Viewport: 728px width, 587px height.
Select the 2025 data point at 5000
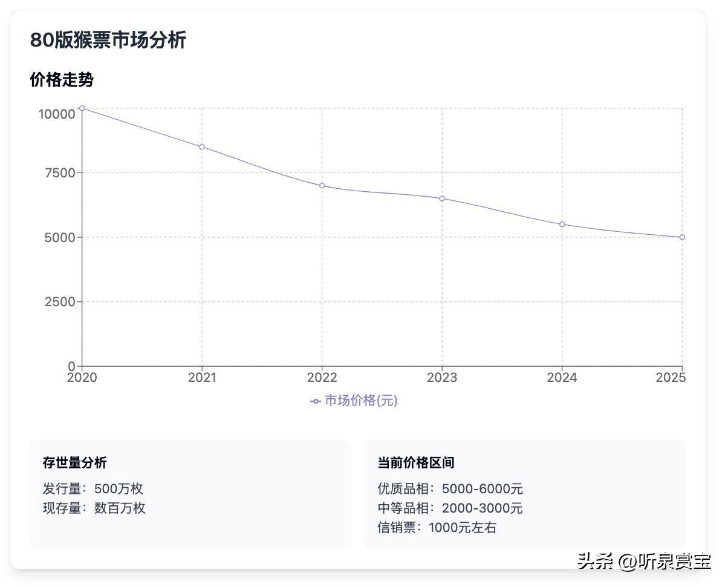pos(682,237)
